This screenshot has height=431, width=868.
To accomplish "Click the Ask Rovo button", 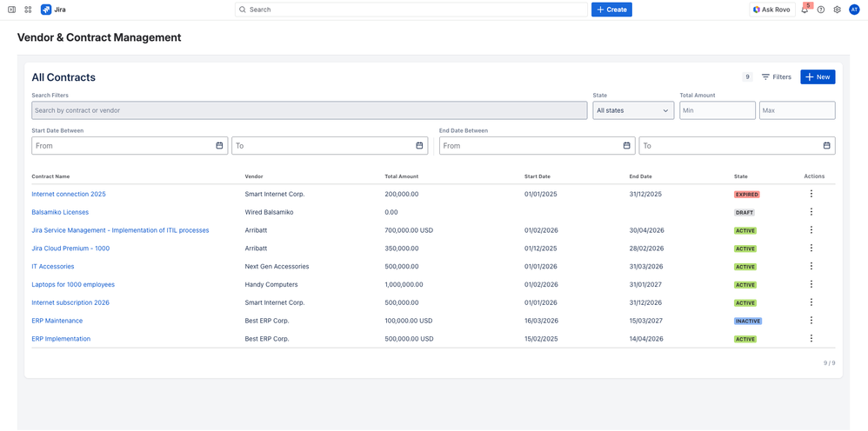I will pyautogui.click(x=771, y=10).
